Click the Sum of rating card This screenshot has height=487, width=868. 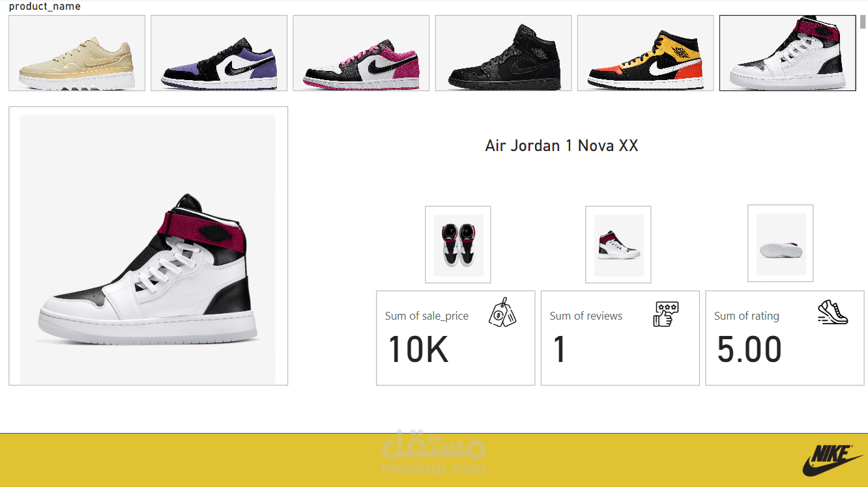pyautogui.click(x=785, y=338)
